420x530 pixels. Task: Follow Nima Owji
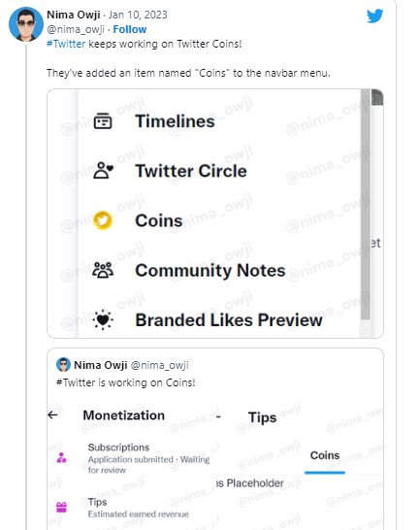coord(130,29)
